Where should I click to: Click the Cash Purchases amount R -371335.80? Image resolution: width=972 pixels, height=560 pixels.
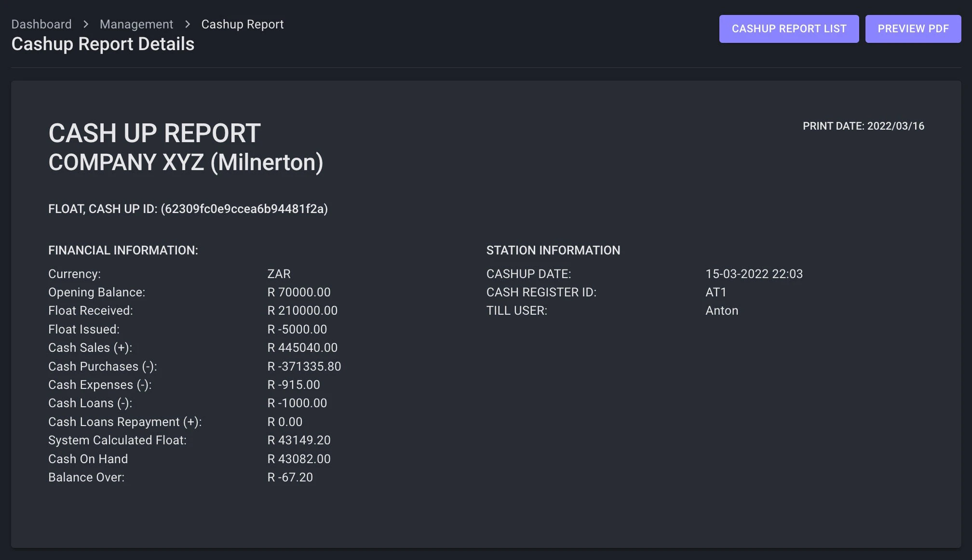304,366
